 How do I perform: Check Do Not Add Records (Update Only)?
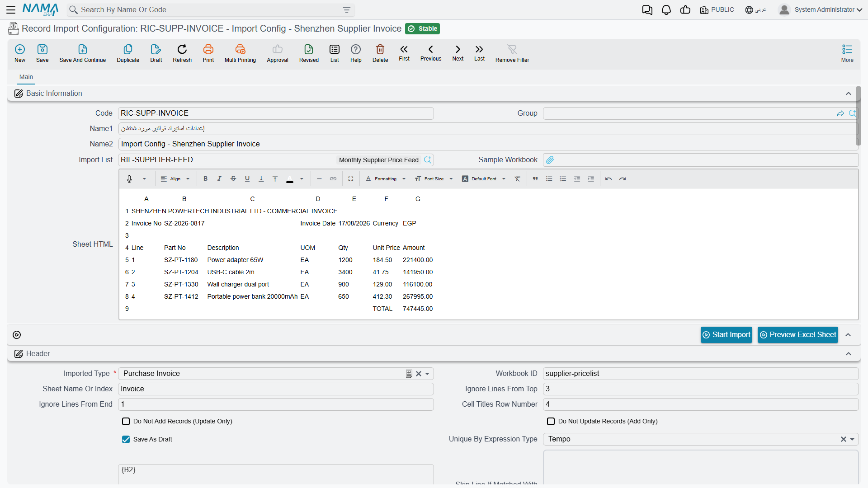(x=126, y=422)
